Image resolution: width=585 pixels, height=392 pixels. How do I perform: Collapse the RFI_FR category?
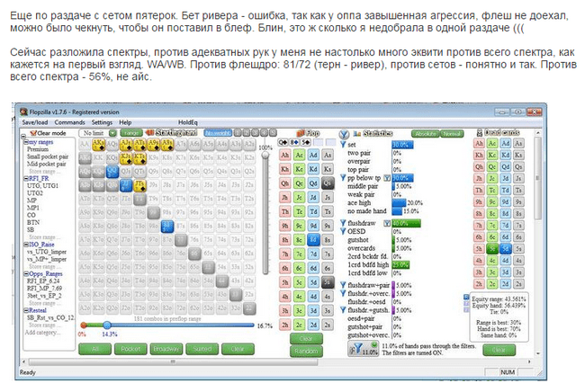[26, 179]
